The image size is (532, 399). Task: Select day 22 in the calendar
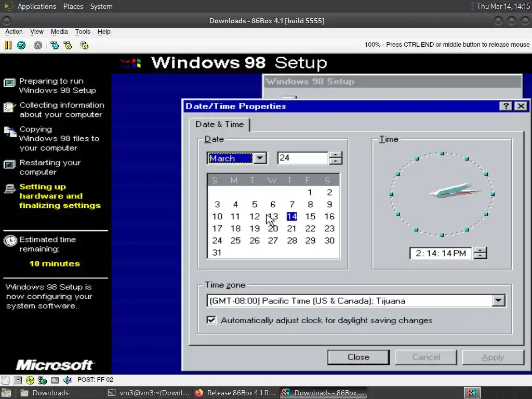[x=310, y=229]
